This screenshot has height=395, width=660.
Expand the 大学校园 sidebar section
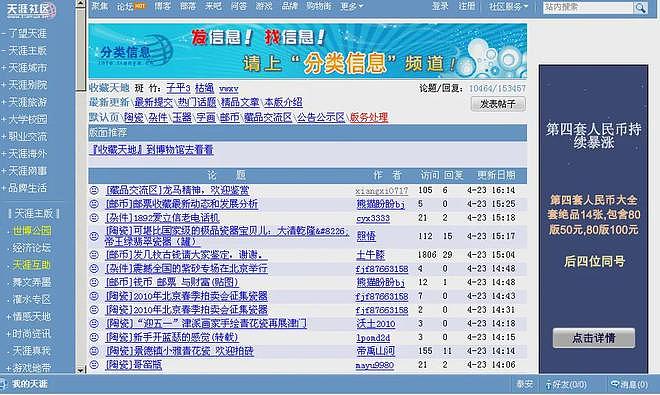coord(3,120)
